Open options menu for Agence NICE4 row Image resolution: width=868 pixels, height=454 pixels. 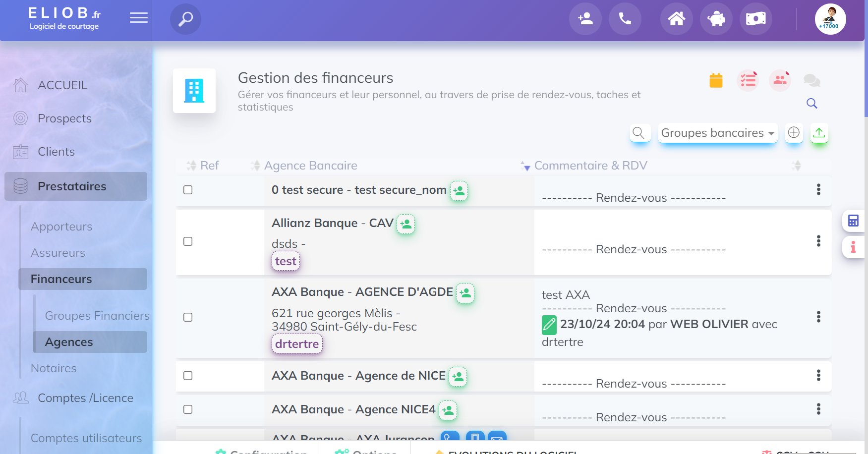pos(818,409)
